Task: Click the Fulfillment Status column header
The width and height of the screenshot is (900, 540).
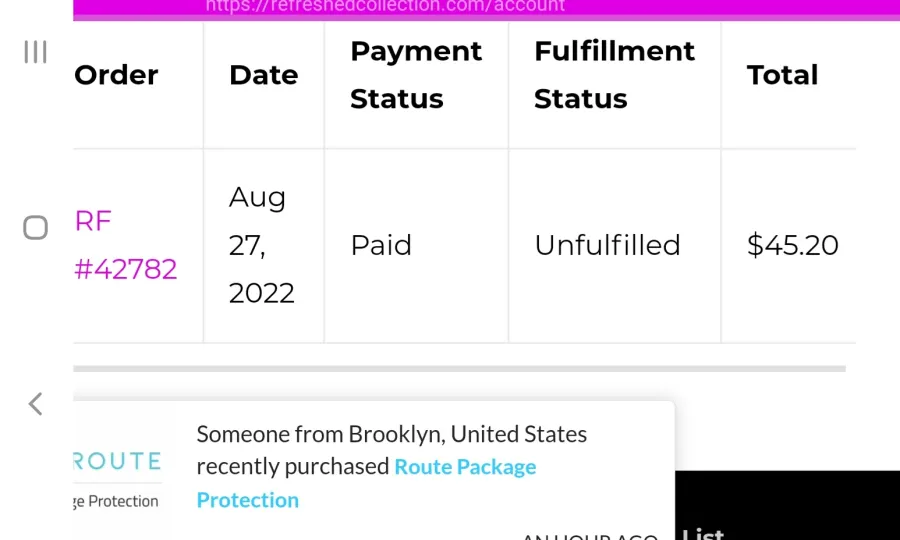Action: click(614, 75)
